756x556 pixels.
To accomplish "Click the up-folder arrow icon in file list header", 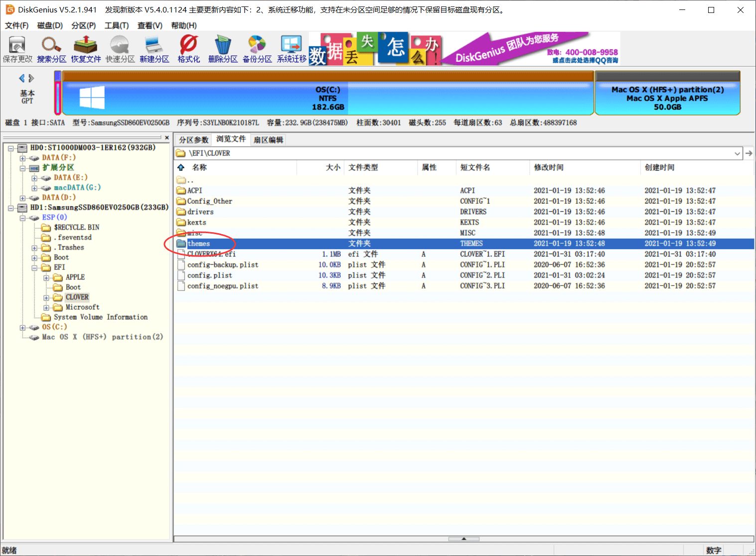I will click(181, 167).
